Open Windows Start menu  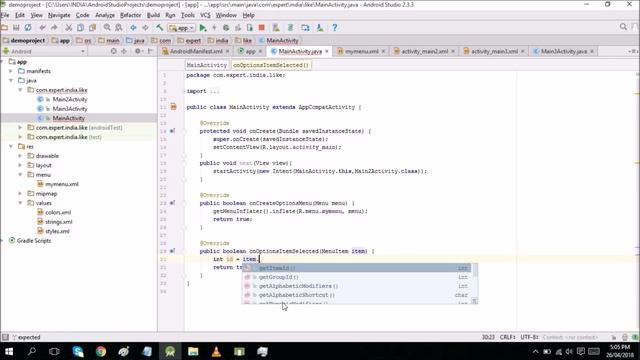coord(9,351)
